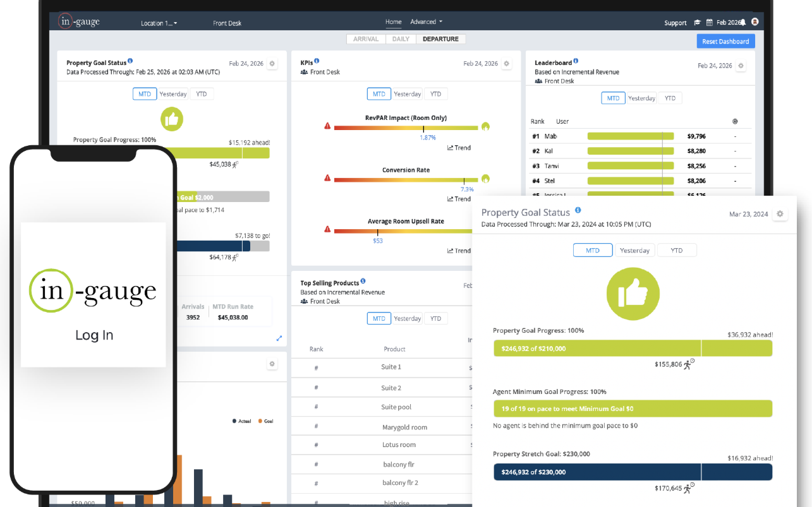This screenshot has height=507, width=812.
Task: Open settings gear on the Feb 24 Property Goal Status card
Action: 272,64
